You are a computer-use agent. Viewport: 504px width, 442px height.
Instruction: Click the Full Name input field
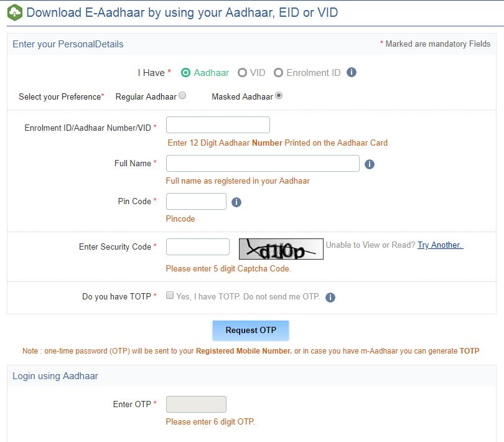[x=261, y=163]
